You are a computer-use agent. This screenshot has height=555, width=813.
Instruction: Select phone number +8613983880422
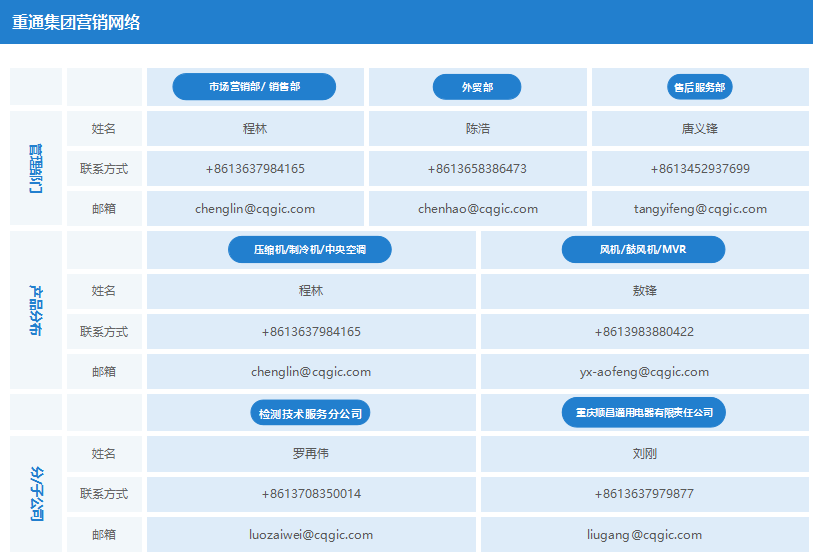(644, 331)
